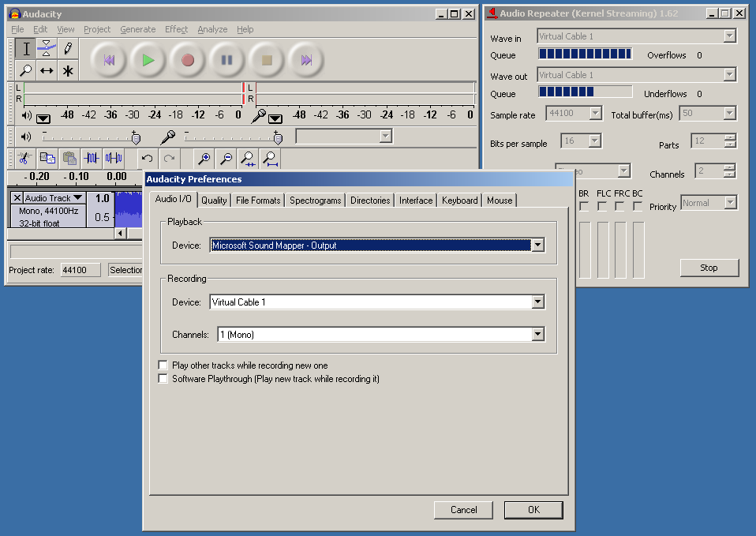This screenshot has width=756, height=536.
Task: Open the Bits per sample dropdown
Action: coord(594,141)
